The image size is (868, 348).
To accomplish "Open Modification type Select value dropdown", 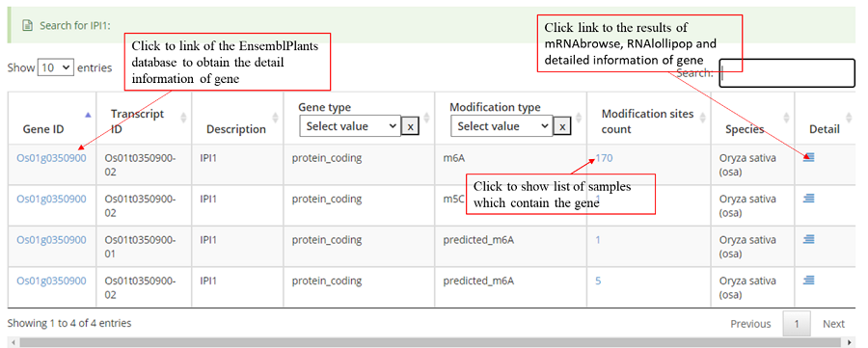I will click(x=502, y=126).
